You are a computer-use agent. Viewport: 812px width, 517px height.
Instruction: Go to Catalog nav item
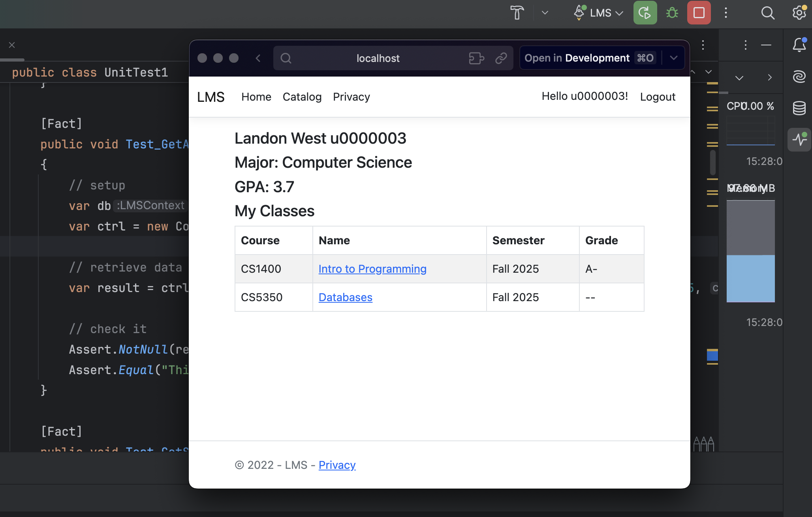pos(302,97)
